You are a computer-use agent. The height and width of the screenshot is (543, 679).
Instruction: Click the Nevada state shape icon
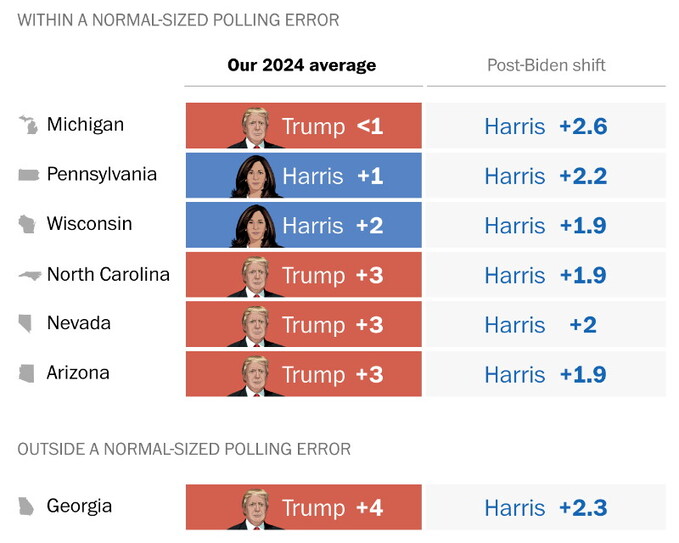pyautogui.click(x=28, y=324)
